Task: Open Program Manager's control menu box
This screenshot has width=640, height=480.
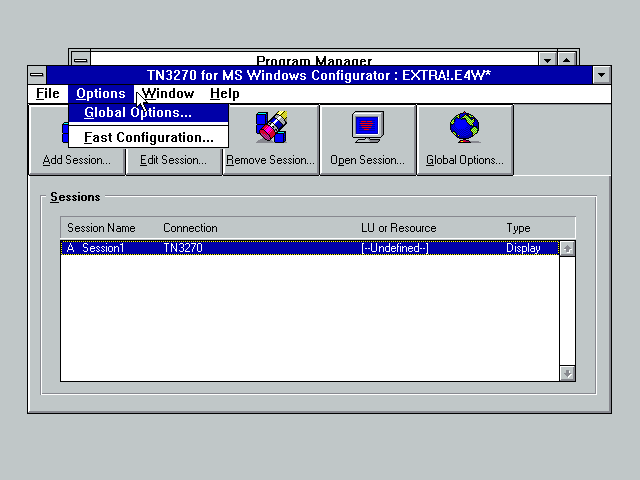Action: tap(81, 58)
